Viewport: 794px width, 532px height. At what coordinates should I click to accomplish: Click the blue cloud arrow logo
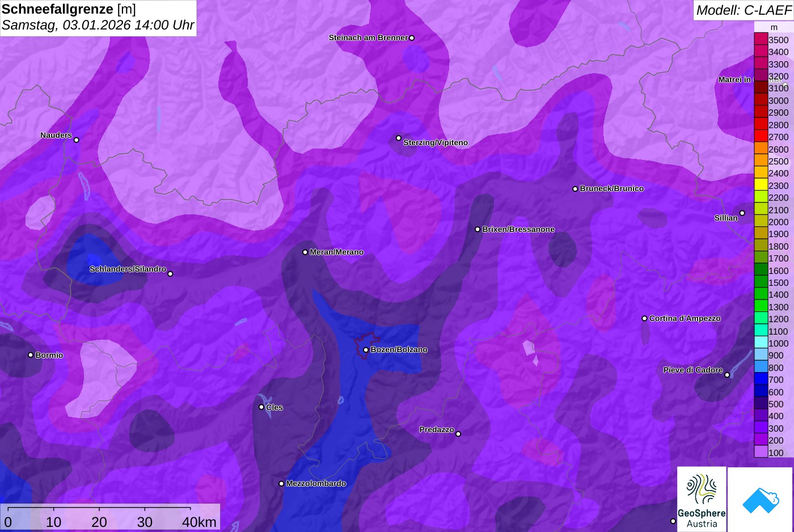tap(761, 500)
